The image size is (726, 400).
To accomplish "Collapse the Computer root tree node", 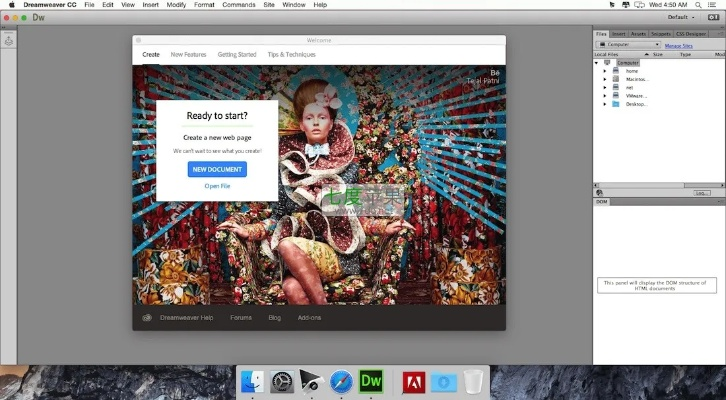I will tap(597, 62).
